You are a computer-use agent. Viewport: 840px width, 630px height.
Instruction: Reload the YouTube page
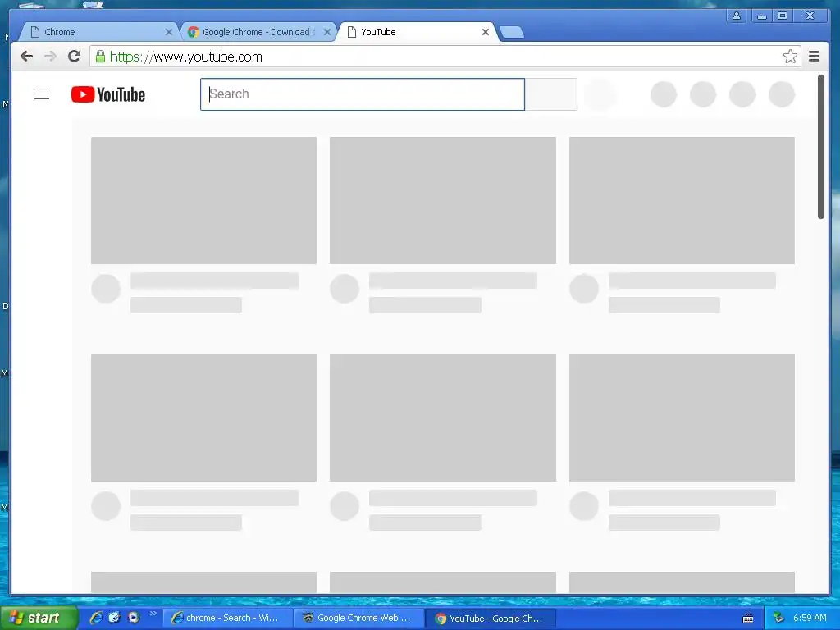[75, 57]
